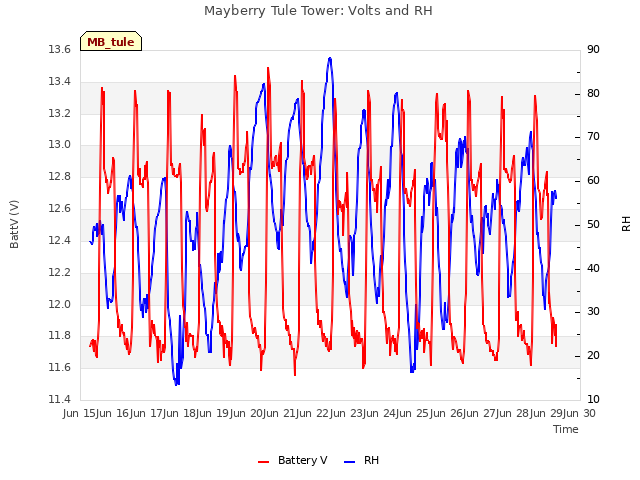
Task: Click the Jun 26 x-axis tick label
Action: point(448,413)
